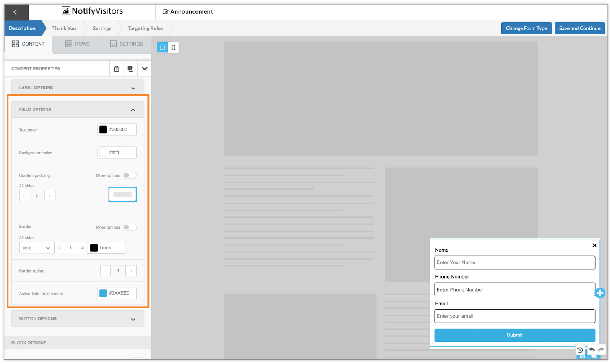
Task: Open the NotifyVisitors logo home
Action: [x=92, y=11]
